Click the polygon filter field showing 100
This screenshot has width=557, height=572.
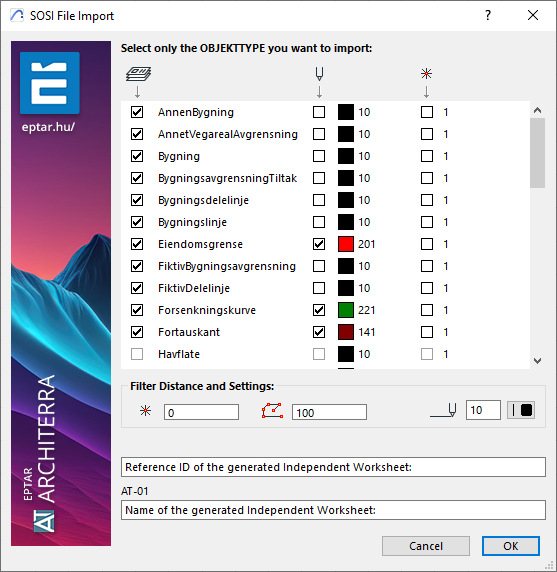point(329,412)
